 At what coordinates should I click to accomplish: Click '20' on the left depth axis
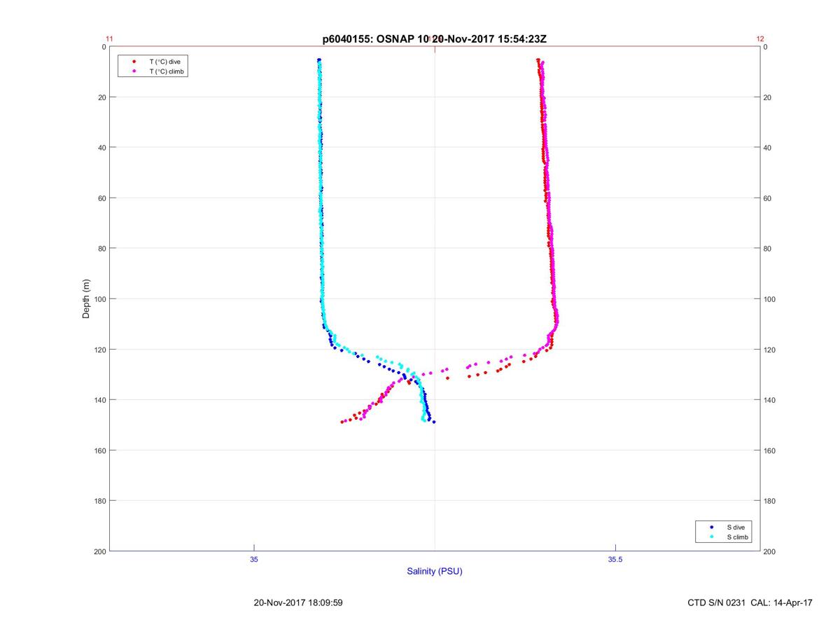click(x=101, y=97)
